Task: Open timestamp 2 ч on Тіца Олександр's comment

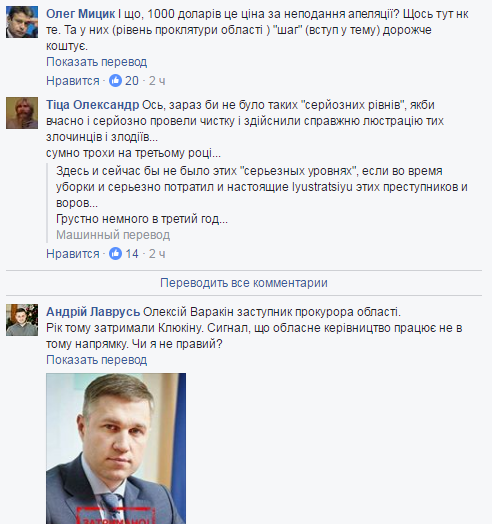Action: (157, 254)
